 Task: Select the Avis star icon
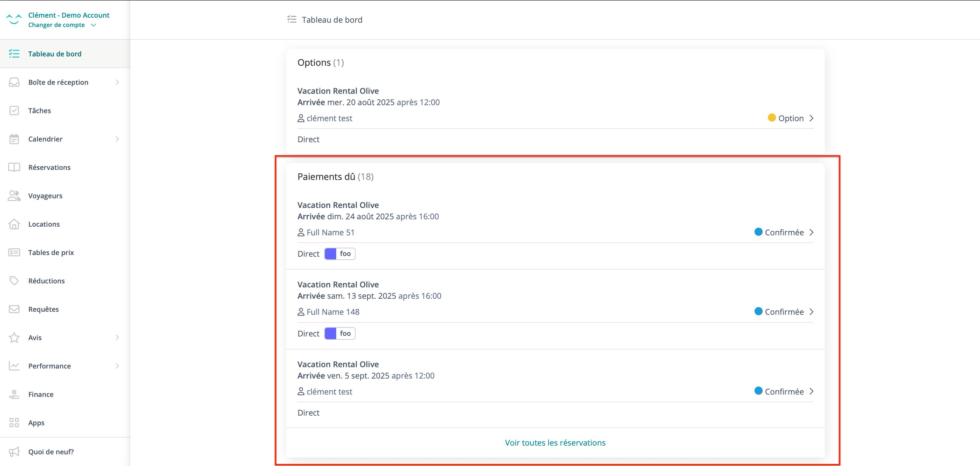pyautogui.click(x=14, y=337)
